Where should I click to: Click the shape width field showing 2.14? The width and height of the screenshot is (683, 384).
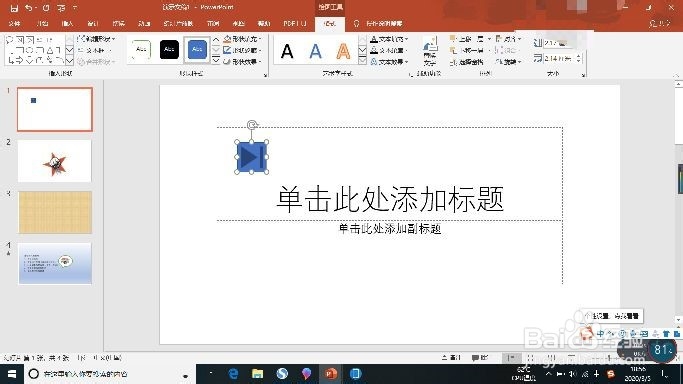(x=558, y=58)
